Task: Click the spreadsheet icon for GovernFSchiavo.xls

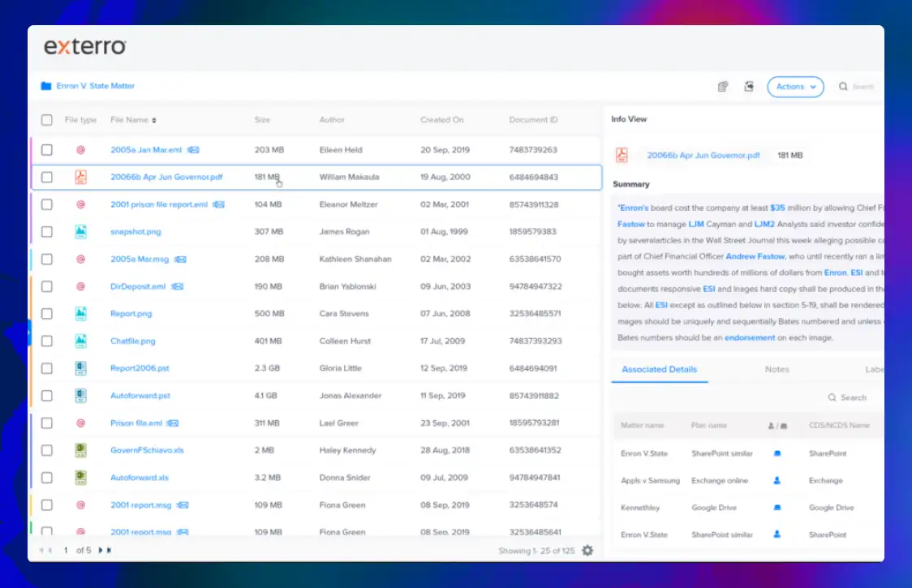Action: pyautogui.click(x=81, y=450)
